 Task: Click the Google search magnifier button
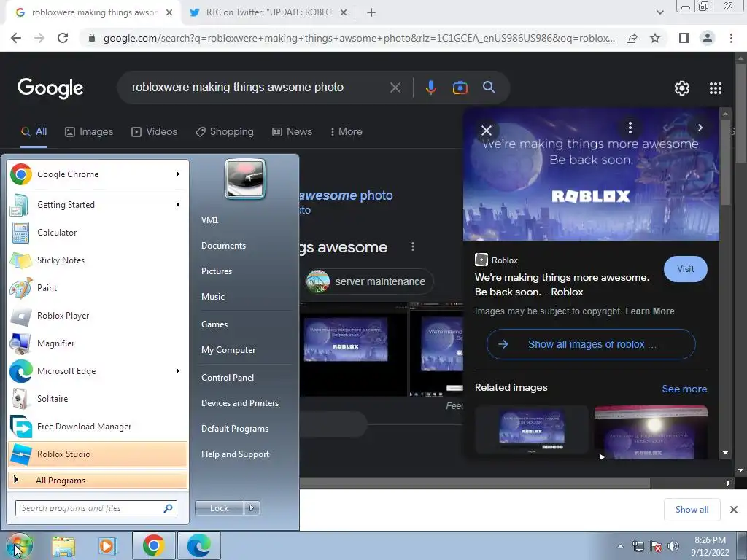(x=489, y=87)
